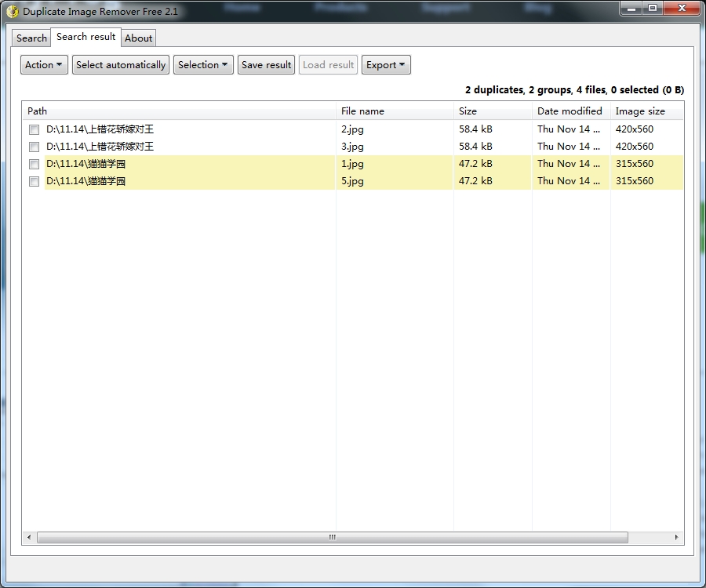Click the Save result button
This screenshot has height=588, width=706.
pos(266,65)
